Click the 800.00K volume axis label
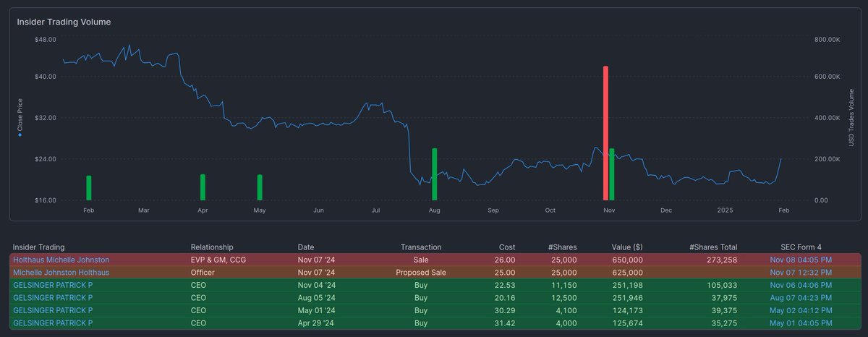 pos(827,39)
